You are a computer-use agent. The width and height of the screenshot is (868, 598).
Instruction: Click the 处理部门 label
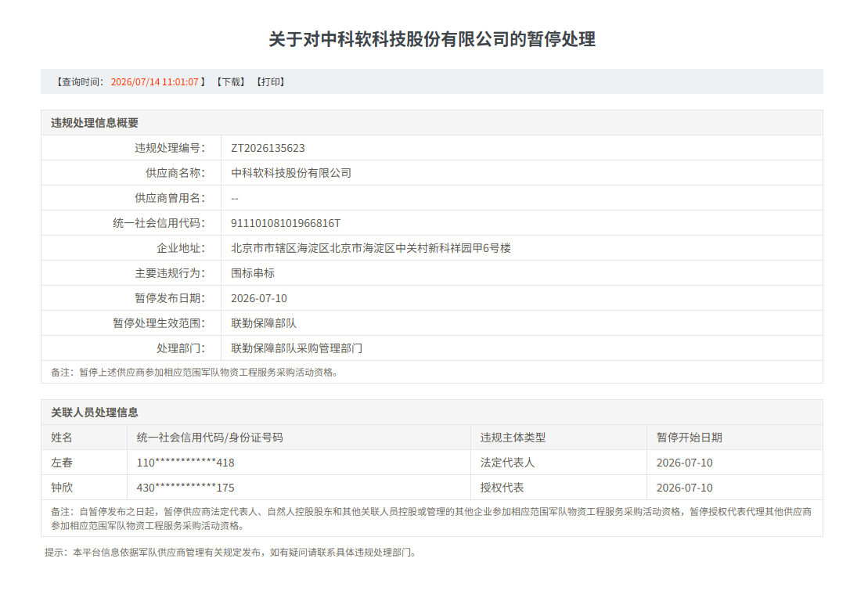(x=181, y=348)
